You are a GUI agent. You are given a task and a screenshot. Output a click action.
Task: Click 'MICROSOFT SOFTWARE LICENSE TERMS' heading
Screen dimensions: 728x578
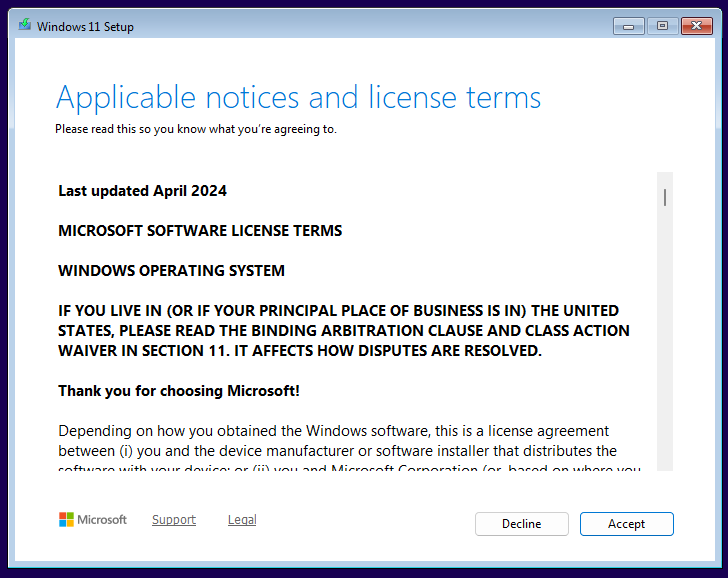tap(200, 231)
